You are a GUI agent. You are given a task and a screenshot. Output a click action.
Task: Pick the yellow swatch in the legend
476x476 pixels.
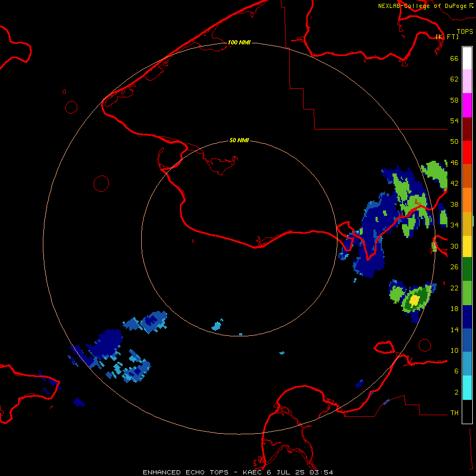pyautogui.click(x=467, y=246)
